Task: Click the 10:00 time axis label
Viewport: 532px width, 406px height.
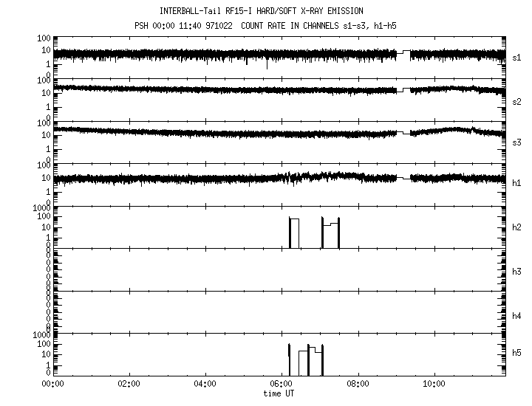Action: 434,384
